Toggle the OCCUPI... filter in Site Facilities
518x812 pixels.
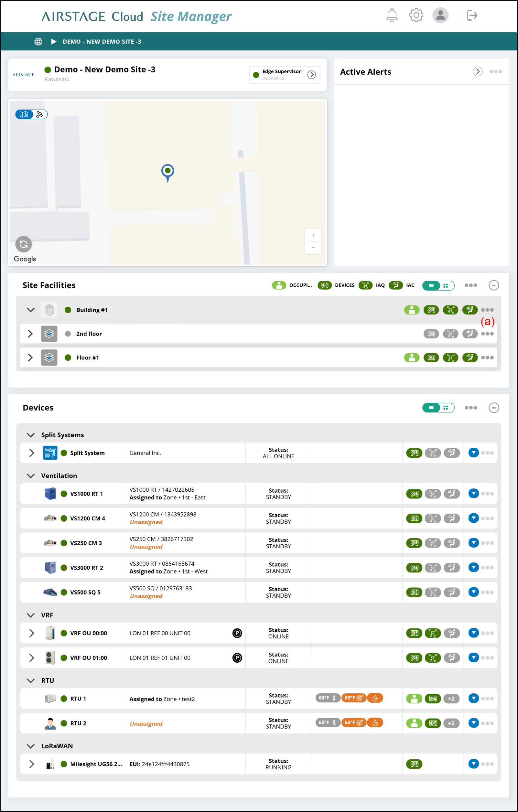pyautogui.click(x=279, y=285)
